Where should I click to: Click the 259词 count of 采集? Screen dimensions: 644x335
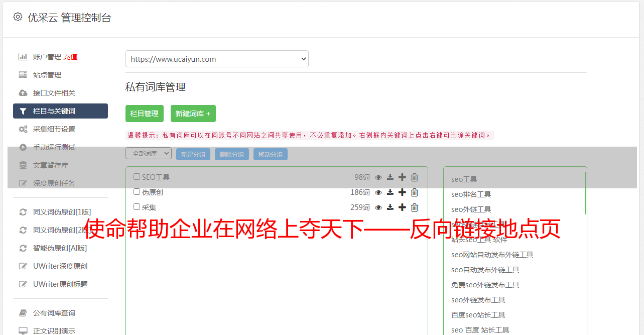[360, 207]
